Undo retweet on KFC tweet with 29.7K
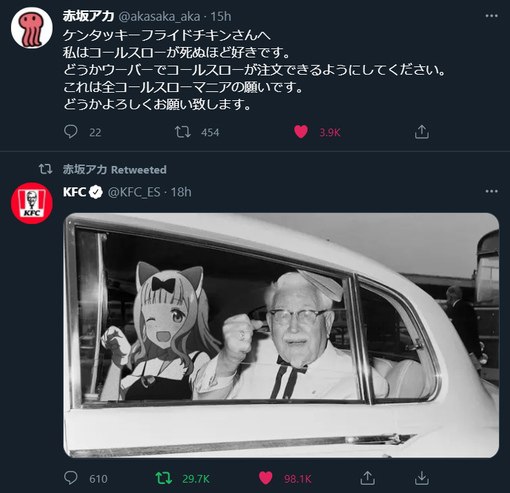This screenshot has width=510, height=493. click(164, 478)
